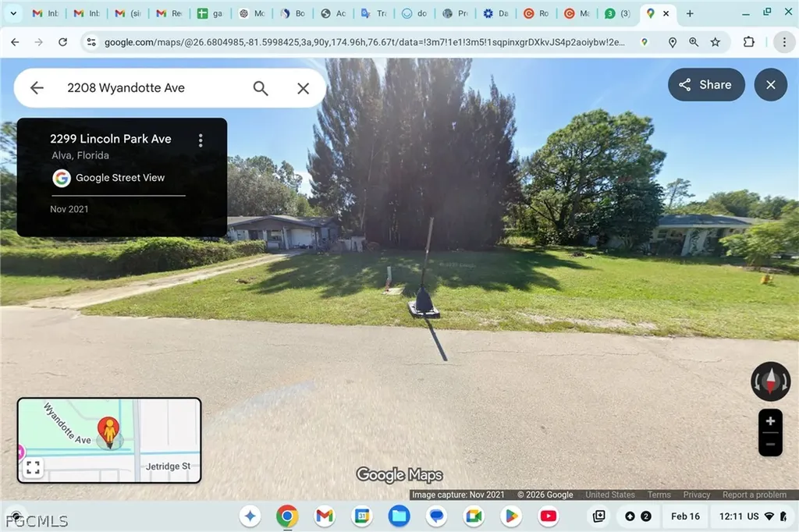The image size is (799, 532).
Task: Expand the mini map to fullscreen
Action: [33, 467]
